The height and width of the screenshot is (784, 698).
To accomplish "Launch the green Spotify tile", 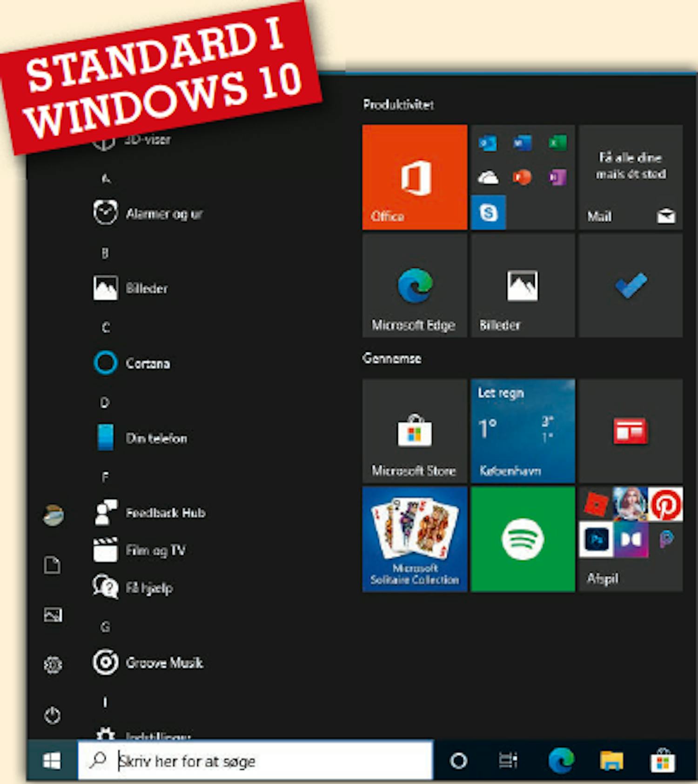I will tap(523, 539).
